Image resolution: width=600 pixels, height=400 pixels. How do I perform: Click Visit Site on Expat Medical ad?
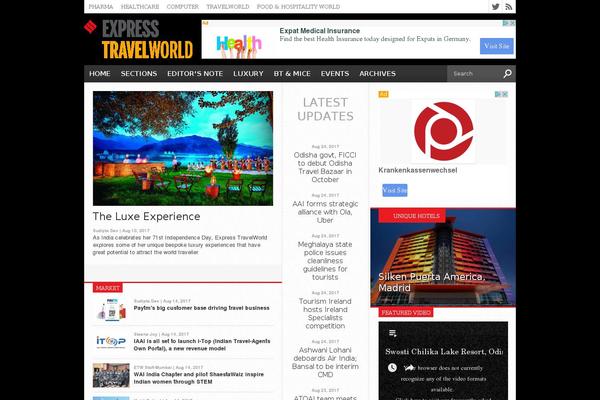(497, 46)
